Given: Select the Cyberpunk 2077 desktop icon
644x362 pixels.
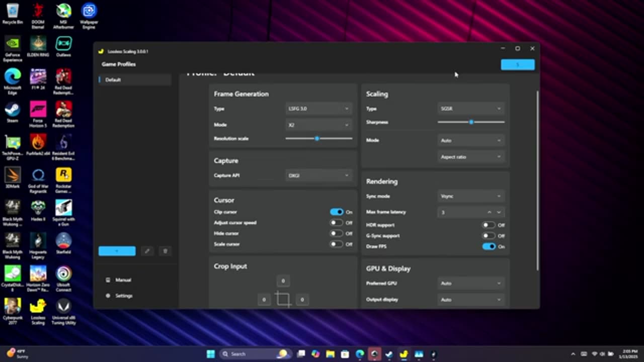Looking at the screenshot, I should click(13, 312).
